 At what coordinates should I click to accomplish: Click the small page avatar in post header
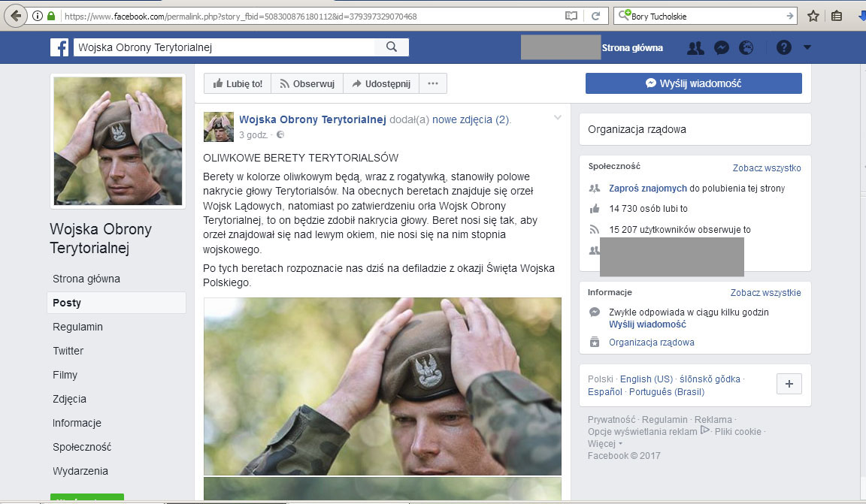pos(219,127)
